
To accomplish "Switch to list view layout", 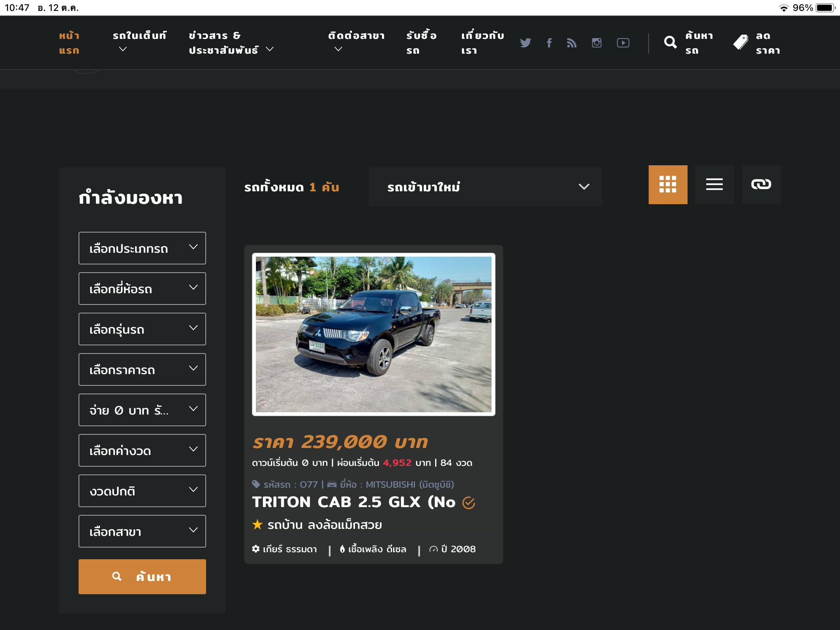I will click(714, 184).
